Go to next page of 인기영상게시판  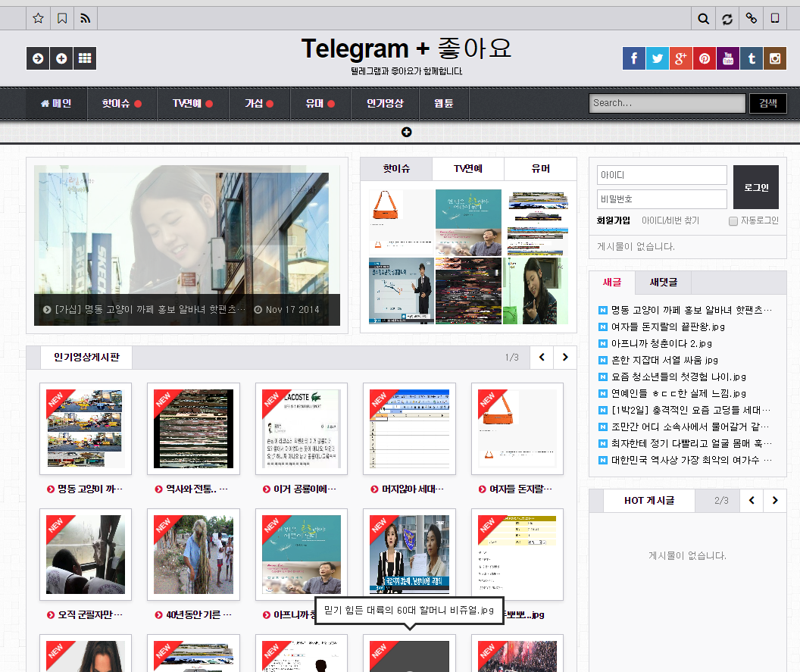pyautogui.click(x=564, y=357)
